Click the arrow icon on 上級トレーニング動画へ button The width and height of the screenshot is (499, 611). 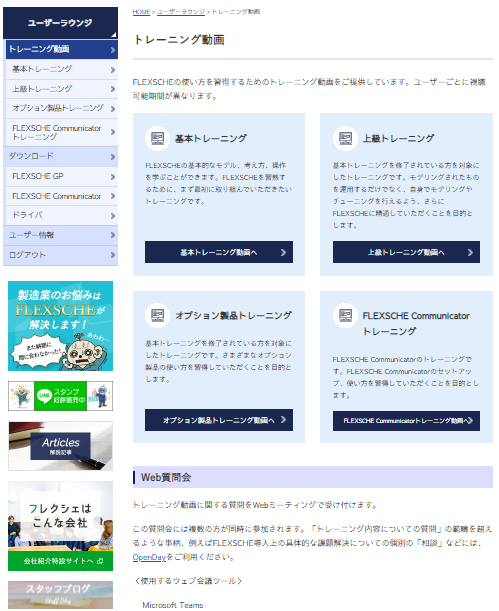pyautogui.click(x=470, y=253)
